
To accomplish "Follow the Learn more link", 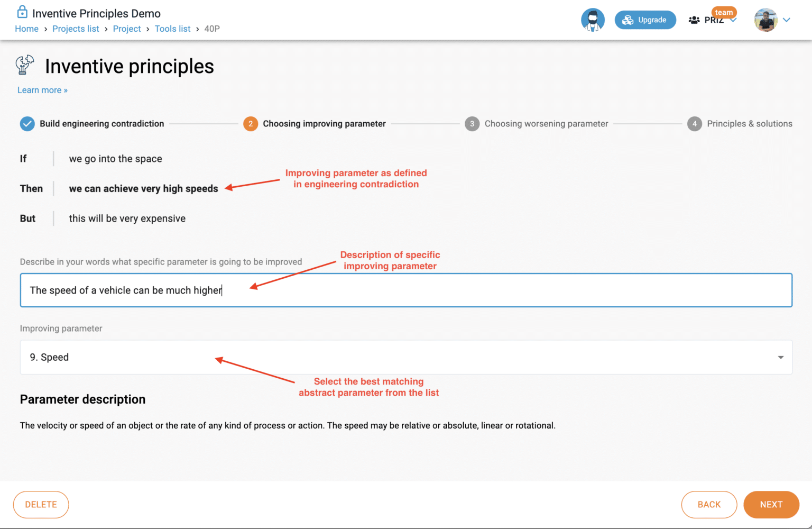I will [x=42, y=90].
